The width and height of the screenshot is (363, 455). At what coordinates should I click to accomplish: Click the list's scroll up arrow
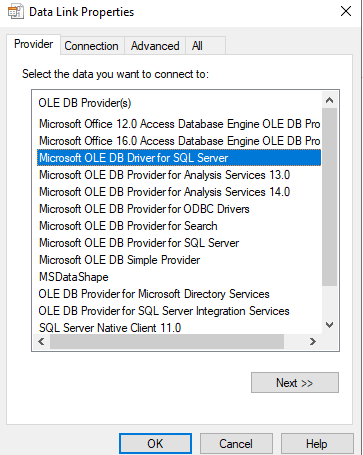329,100
